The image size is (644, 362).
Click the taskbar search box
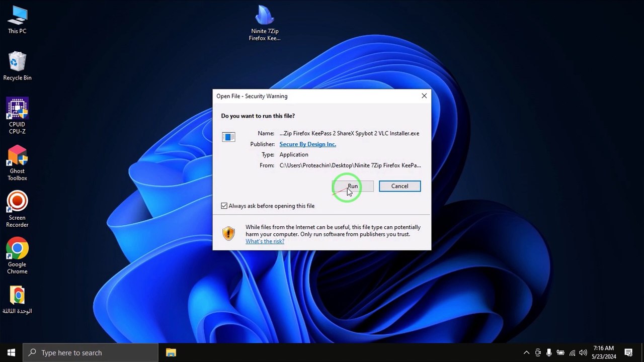[x=91, y=352]
